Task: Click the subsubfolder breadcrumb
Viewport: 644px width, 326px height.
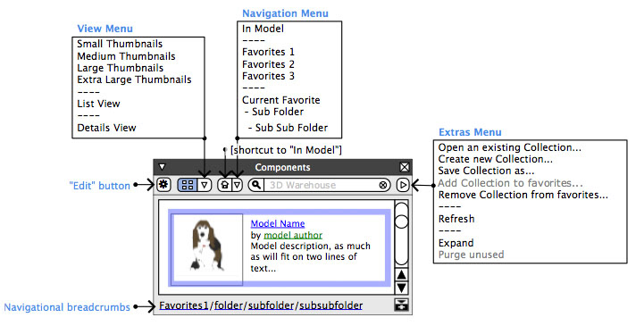Action: pos(331,305)
